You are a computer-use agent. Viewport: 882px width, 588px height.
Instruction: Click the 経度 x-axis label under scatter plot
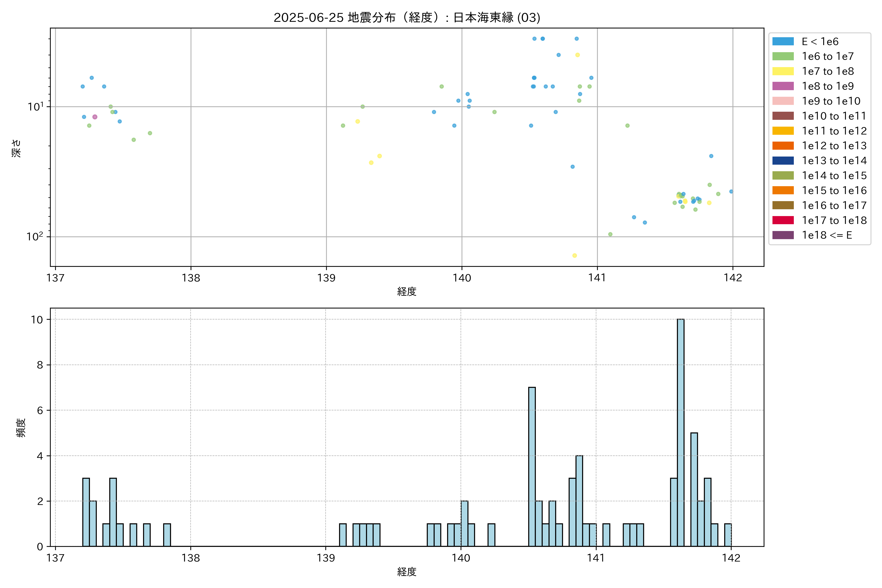406,291
